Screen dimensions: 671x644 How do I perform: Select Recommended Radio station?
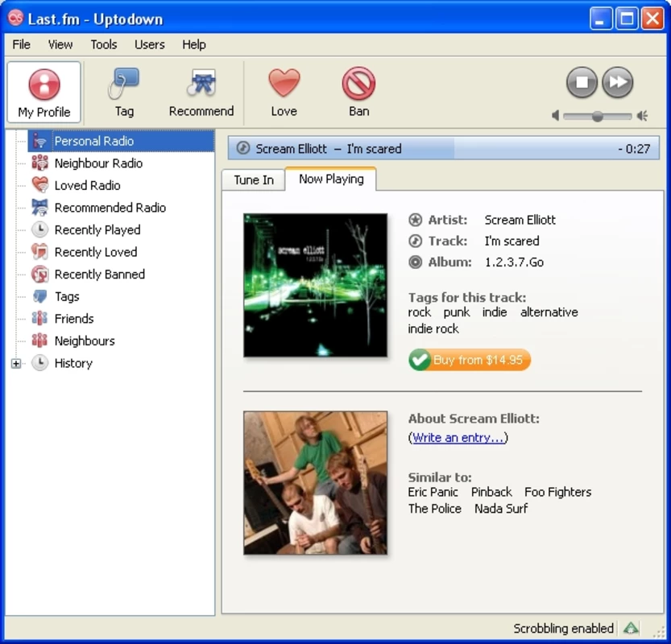(x=110, y=208)
